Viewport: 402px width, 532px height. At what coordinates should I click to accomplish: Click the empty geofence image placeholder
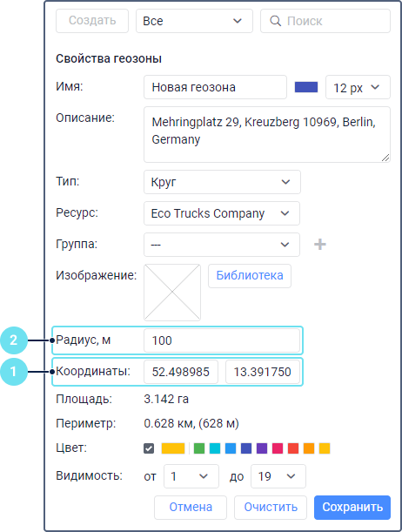coord(172,293)
